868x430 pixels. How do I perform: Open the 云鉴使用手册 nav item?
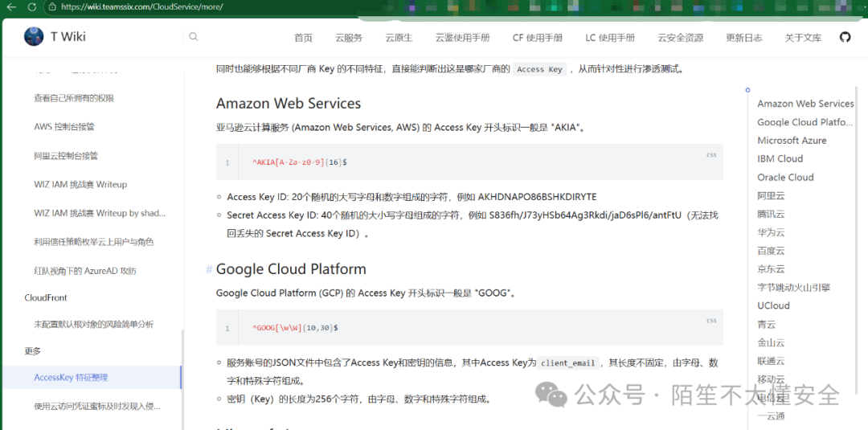click(x=463, y=38)
